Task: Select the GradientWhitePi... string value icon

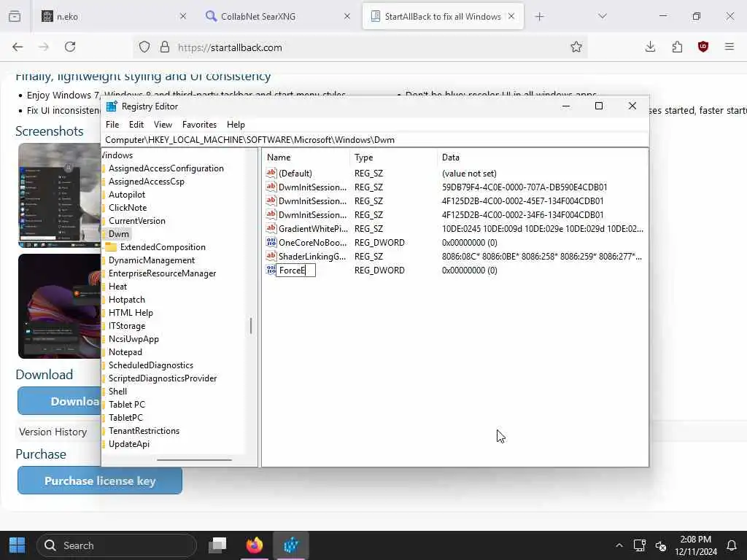Action: (271, 228)
